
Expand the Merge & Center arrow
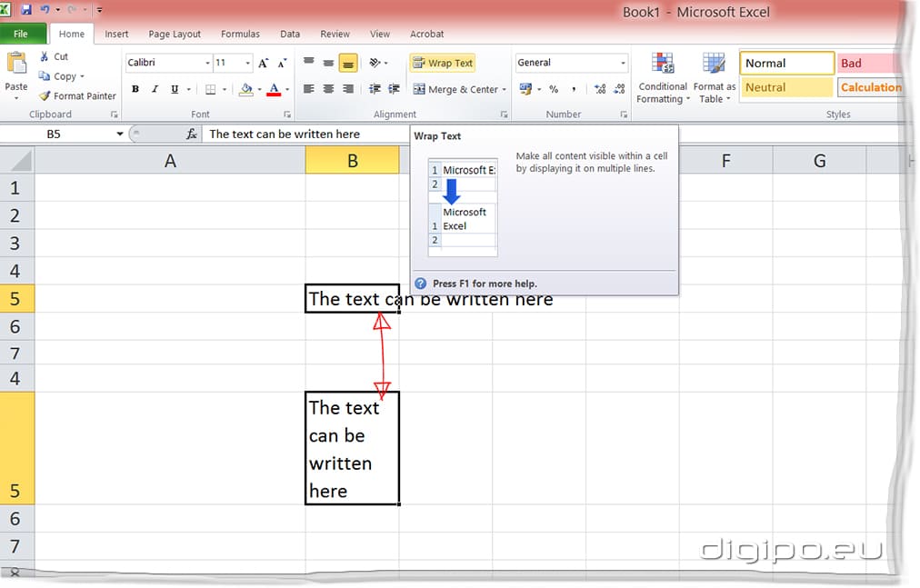504,89
